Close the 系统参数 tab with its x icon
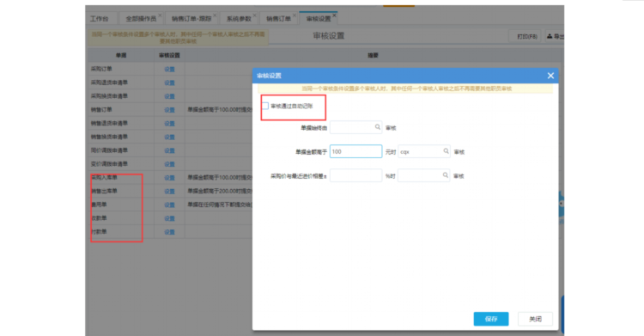This screenshot has width=644, height=336. pyautogui.click(x=255, y=15)
